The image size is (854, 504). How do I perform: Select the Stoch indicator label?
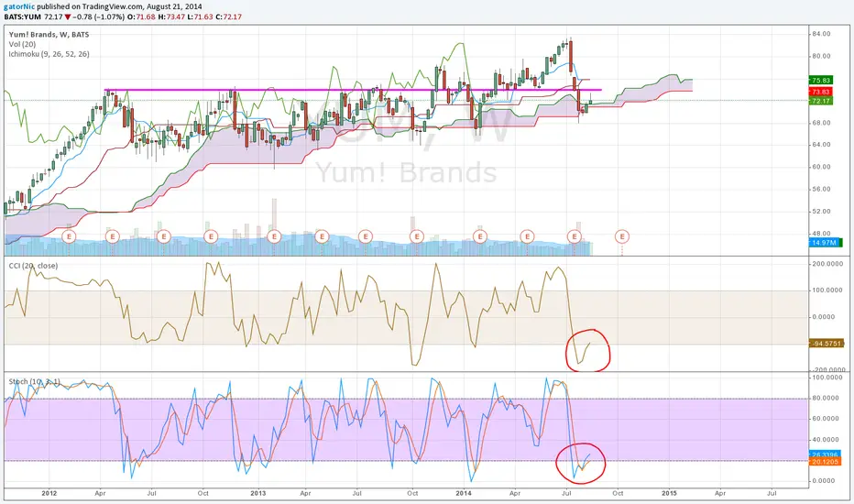click(34, 381)
